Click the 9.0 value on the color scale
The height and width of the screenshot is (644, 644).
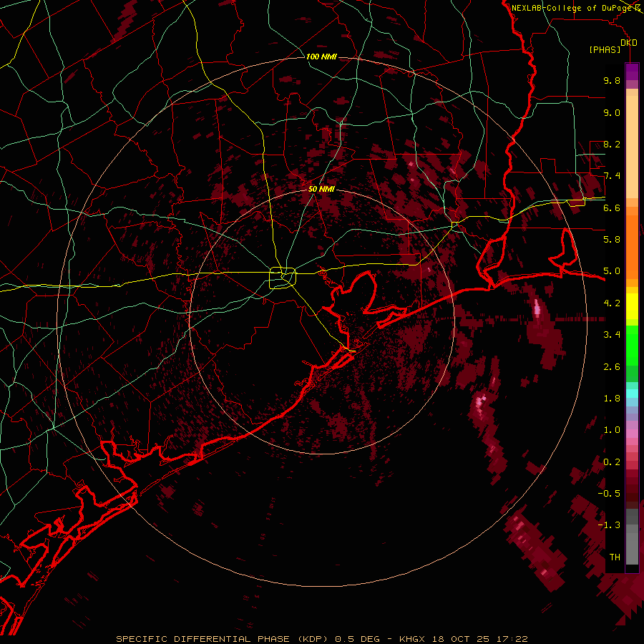[x=612, y=112]
